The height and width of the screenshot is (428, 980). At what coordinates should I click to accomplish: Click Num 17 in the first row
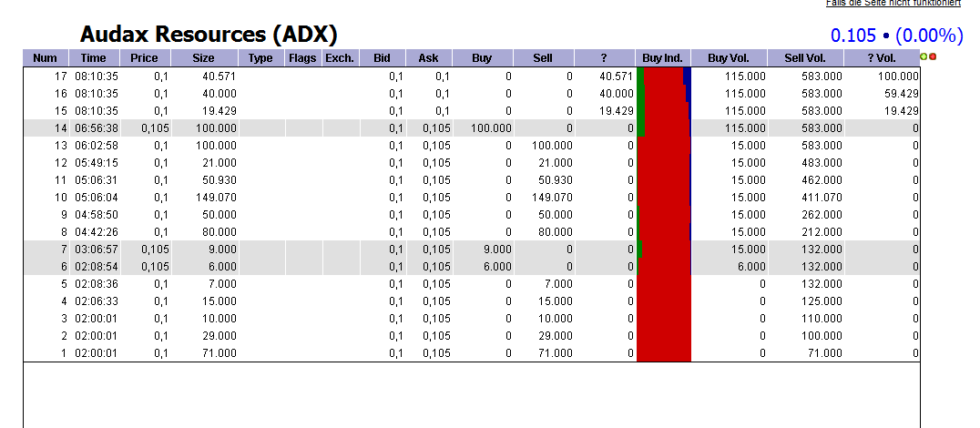61,76
